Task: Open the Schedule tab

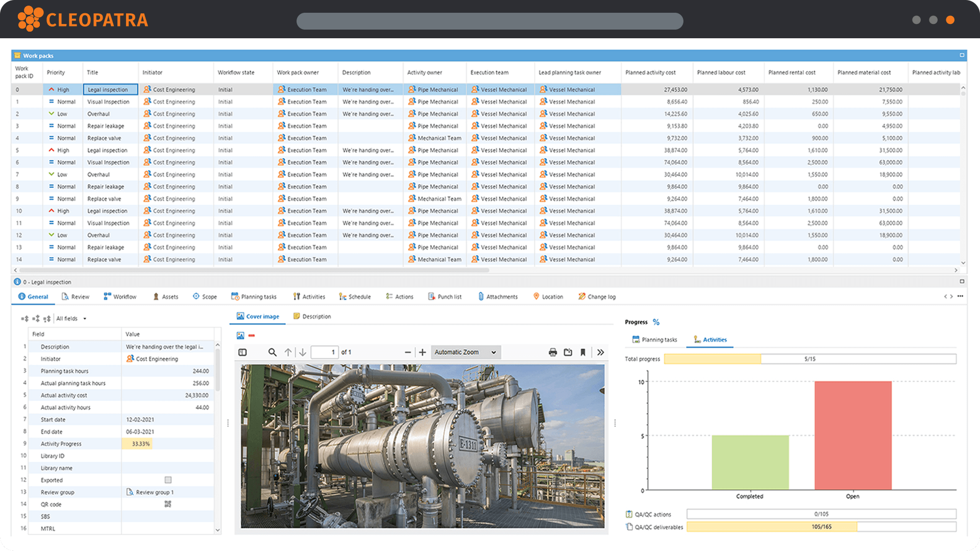Action: [355, 296]
